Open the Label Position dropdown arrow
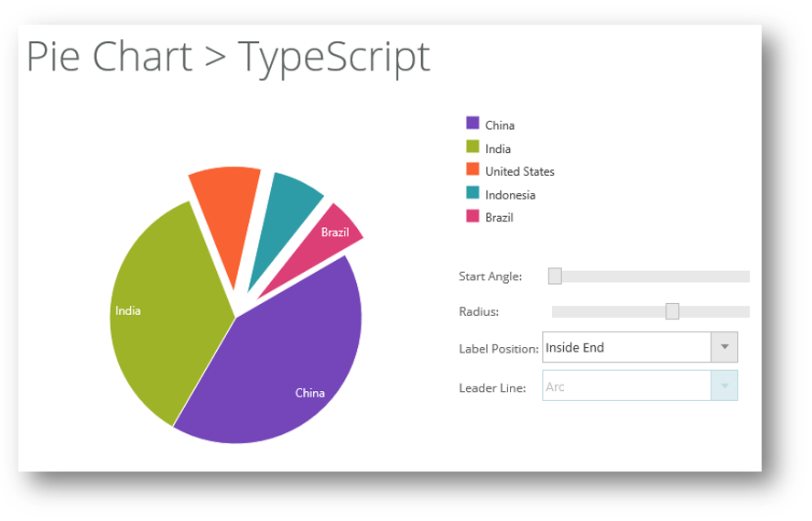 (x=724, y=347)
